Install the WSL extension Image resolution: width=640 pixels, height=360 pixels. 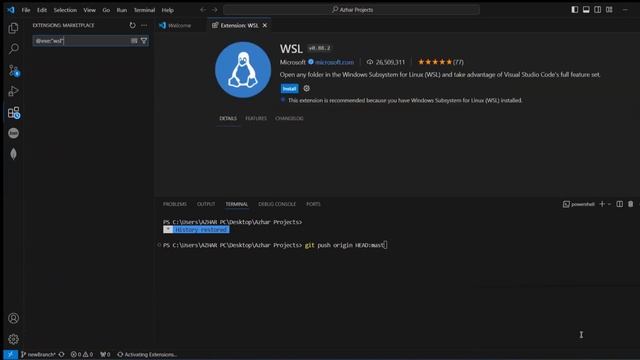tap(289, 89)
